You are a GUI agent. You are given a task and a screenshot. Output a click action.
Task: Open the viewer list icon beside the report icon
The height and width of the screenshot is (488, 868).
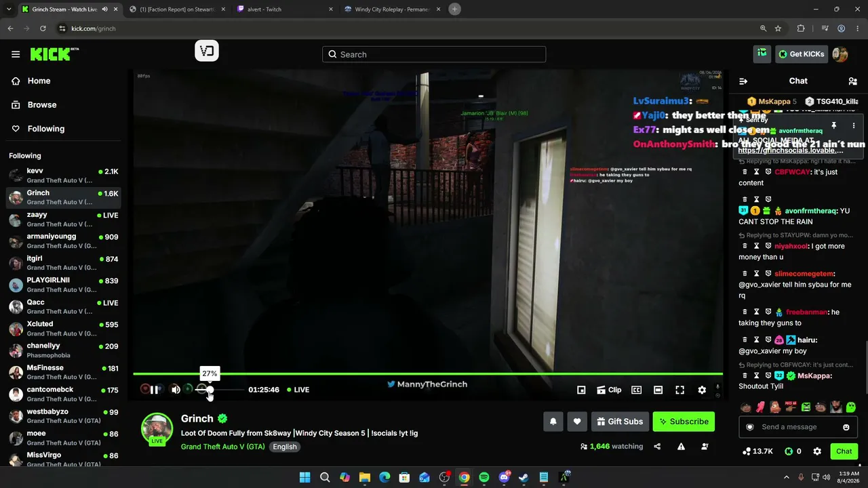(705, 447)
